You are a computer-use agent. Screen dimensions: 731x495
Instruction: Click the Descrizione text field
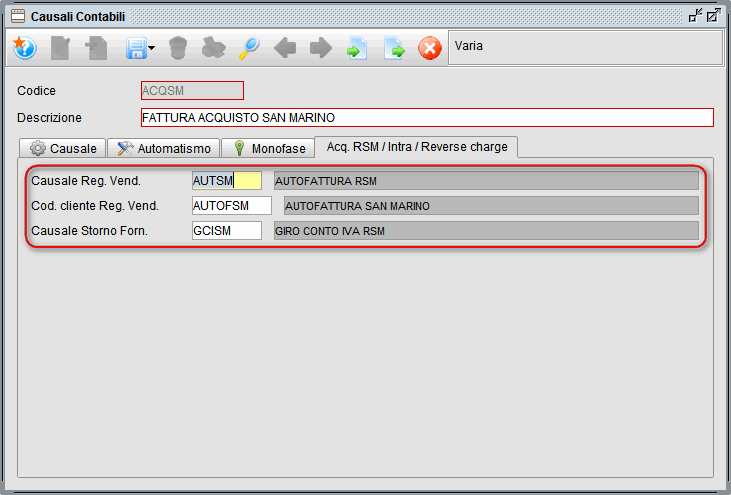pos(427,118)
